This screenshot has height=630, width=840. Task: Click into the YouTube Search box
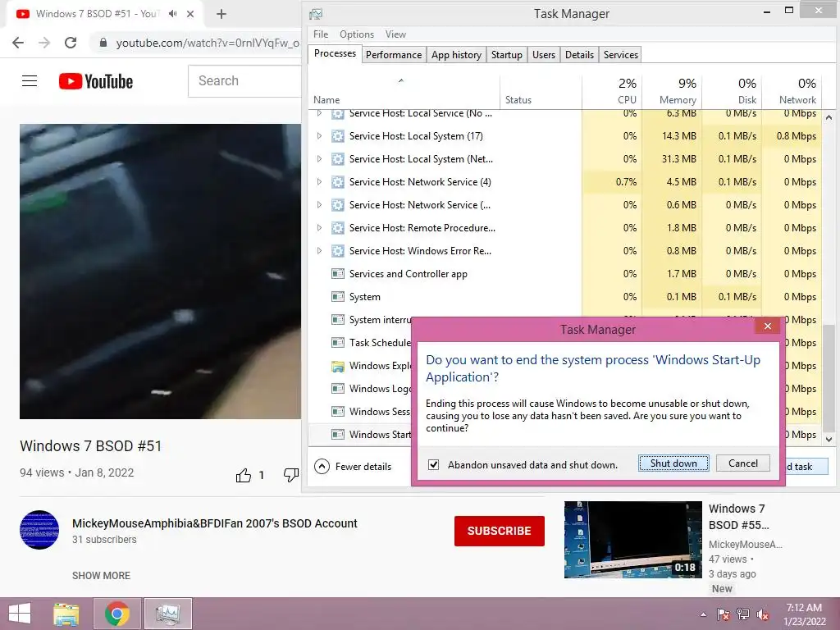(244, 81)
